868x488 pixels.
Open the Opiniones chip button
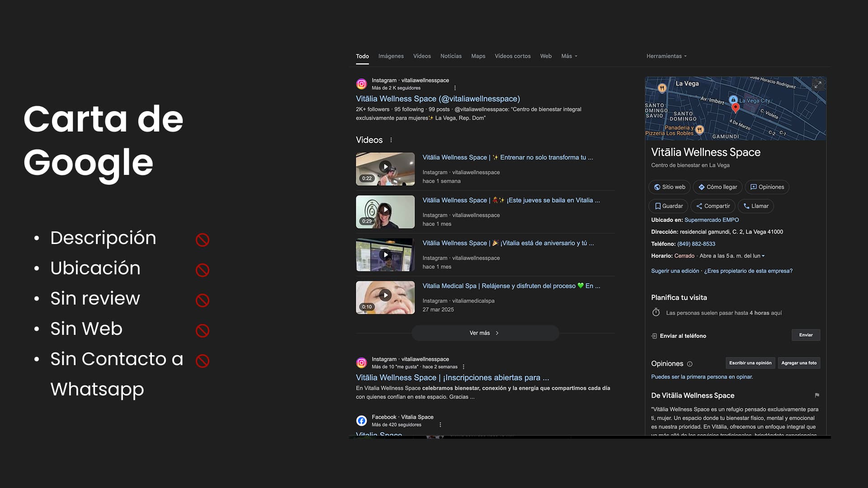coord(767,187)
